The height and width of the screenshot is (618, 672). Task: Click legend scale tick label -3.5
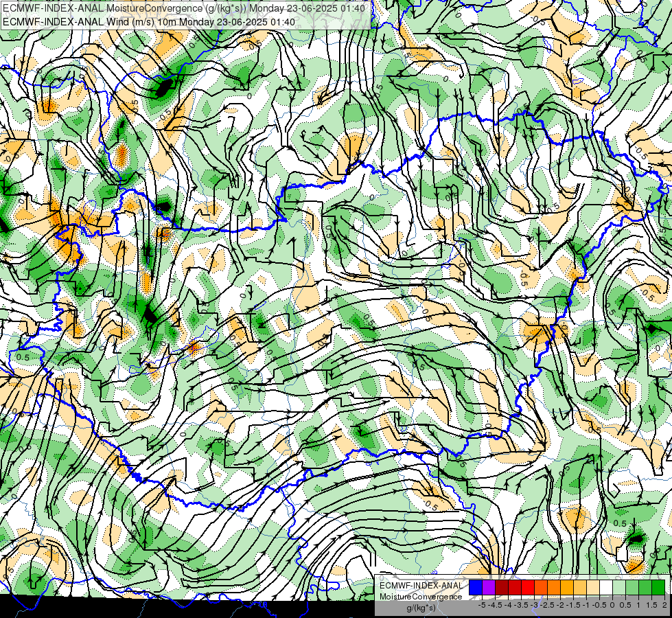tap(521, 605)
